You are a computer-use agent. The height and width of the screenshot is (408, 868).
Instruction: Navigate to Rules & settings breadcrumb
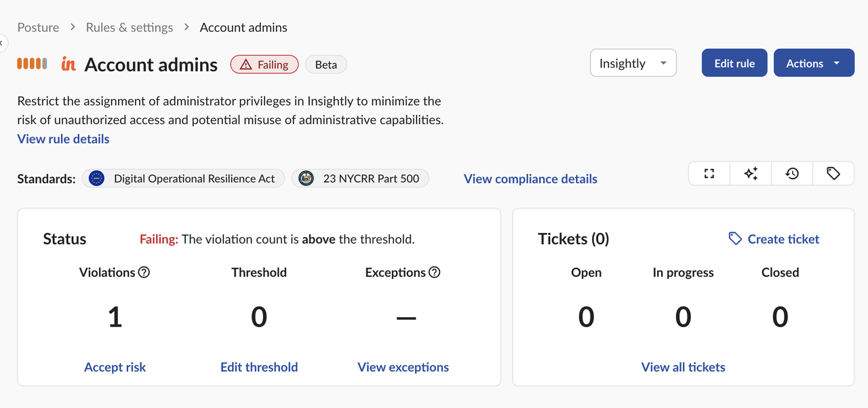129,28
